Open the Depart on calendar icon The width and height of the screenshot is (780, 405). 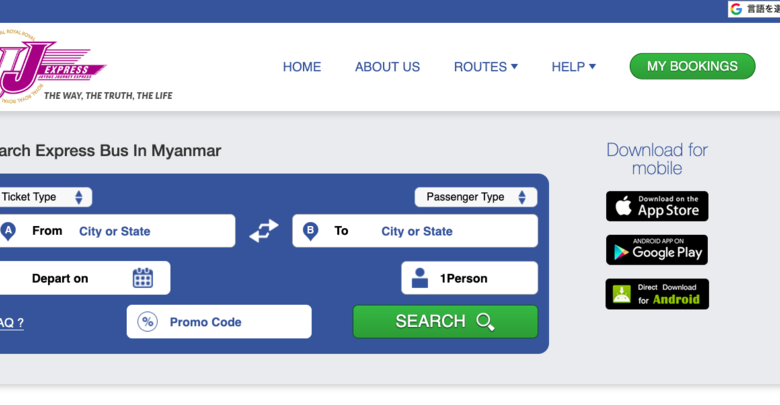(x=143, y=278)
